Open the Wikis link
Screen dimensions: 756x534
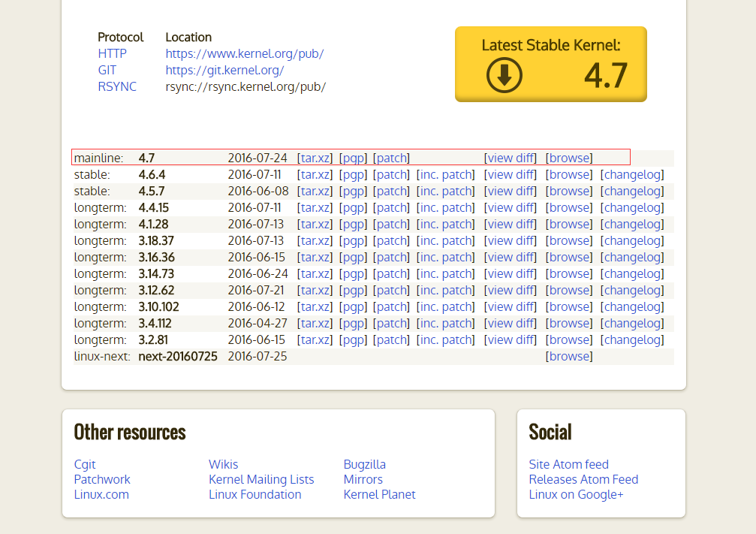click(223, 464)
